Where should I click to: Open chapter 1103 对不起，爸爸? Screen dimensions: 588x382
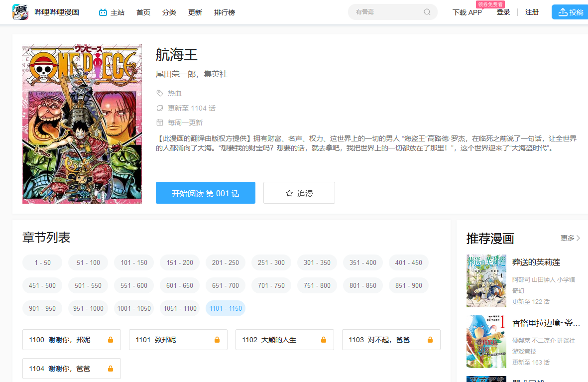[x=391, y=340]
